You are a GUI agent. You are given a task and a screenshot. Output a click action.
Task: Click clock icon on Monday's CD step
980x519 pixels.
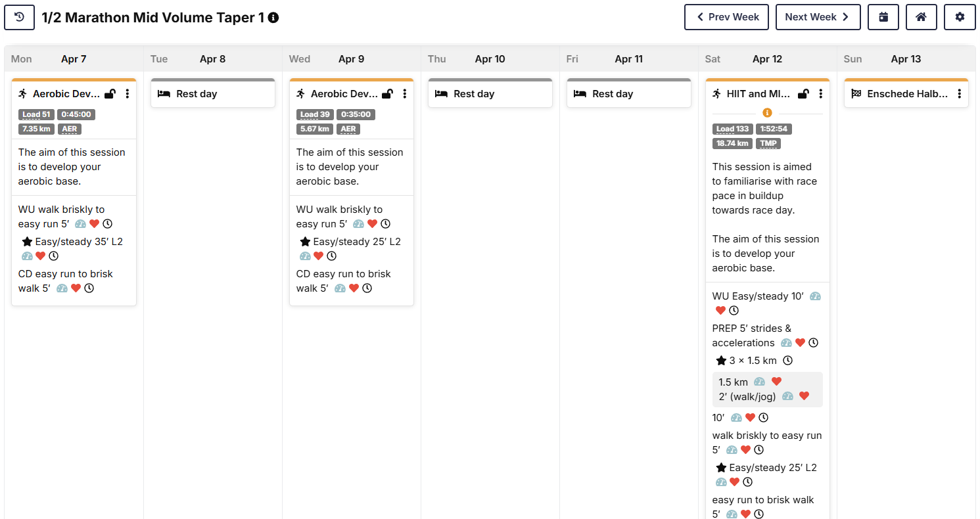tap(89, 288)
